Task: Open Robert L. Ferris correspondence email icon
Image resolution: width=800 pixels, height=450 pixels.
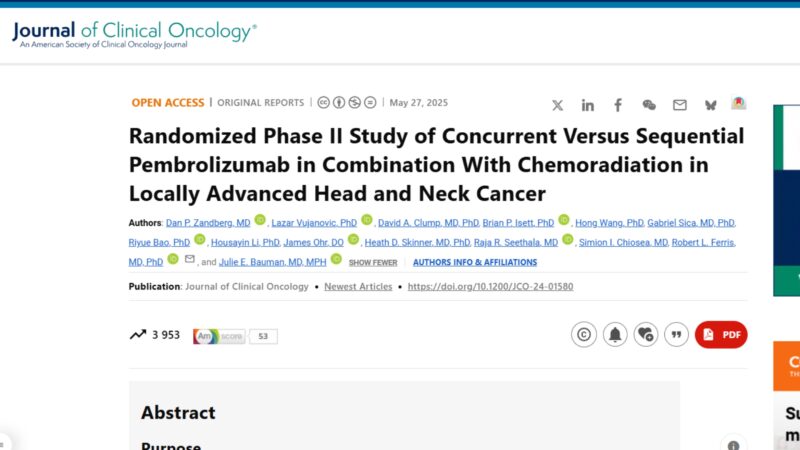Action: click(x=190, y=259)
